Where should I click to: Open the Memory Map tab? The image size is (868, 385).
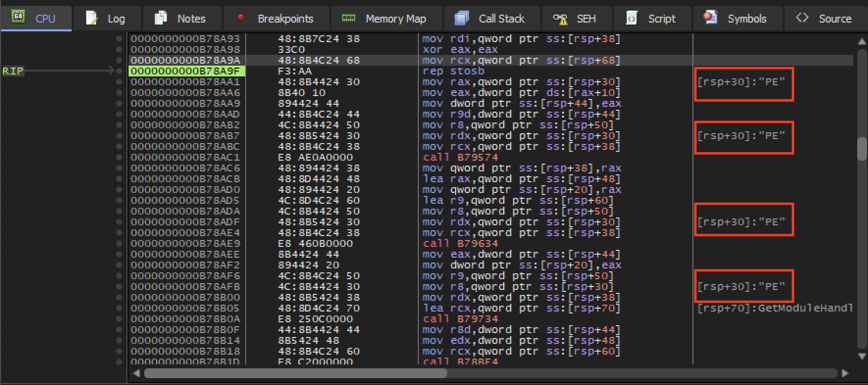click(386, 19)
